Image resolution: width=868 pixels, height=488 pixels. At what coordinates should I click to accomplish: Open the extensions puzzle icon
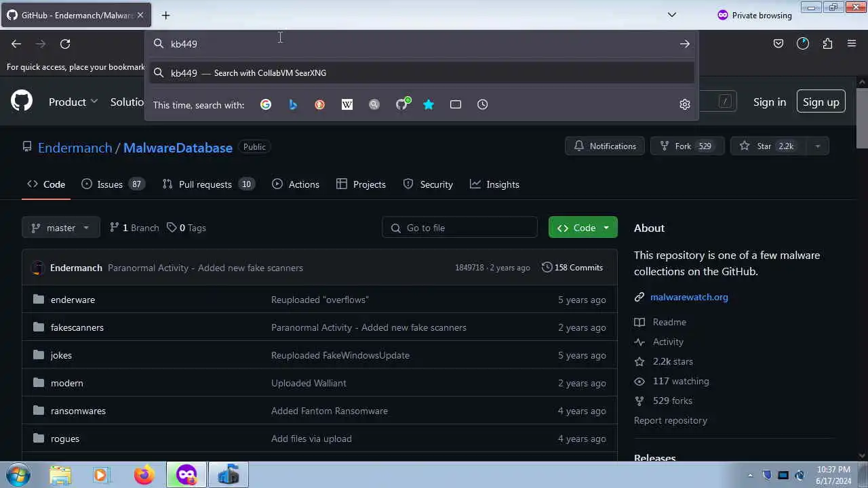[x=827, y=44]
